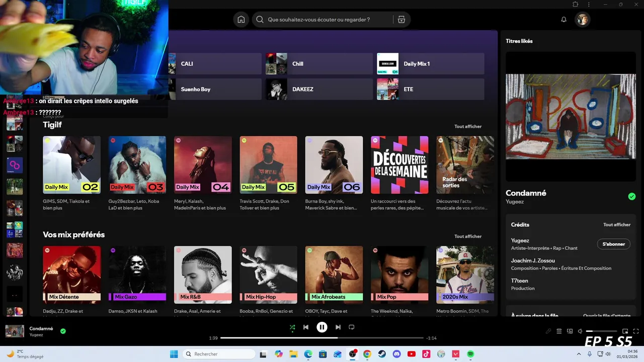
Task: Open the ETE playlist shortcut
Action: (x=431, y=89)
